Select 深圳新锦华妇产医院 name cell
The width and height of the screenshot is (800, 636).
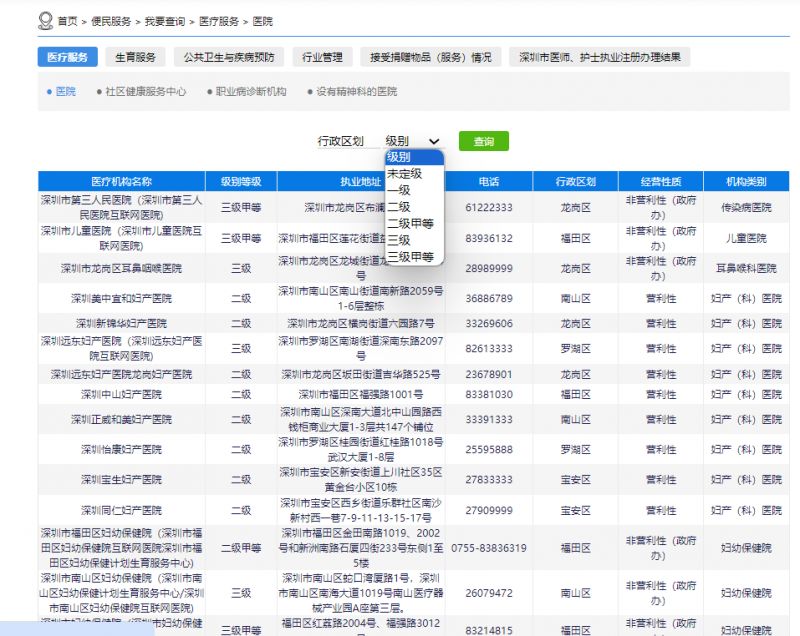click(121, 323)
